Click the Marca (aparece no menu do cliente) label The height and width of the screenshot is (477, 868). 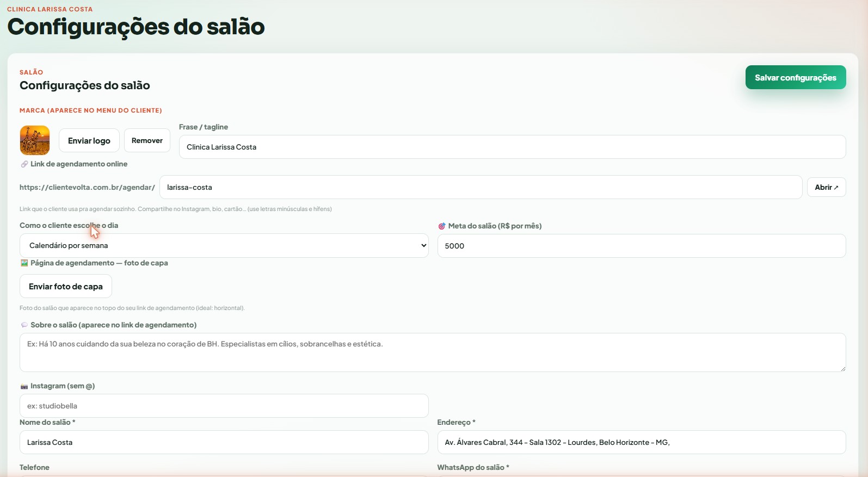91,110
